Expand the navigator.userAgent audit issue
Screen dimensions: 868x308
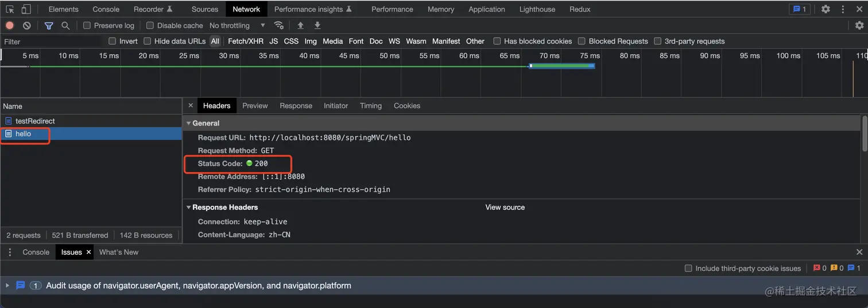tap(7, 285)
